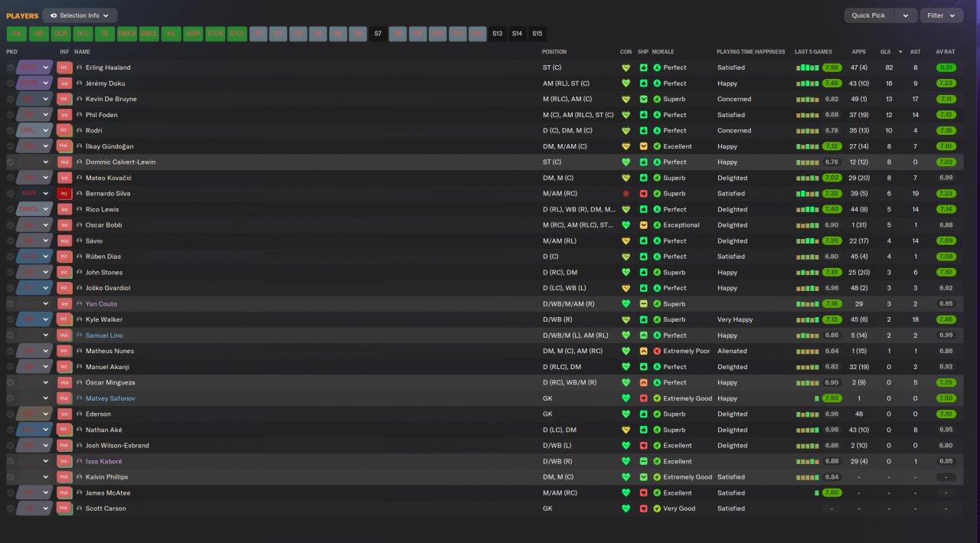
Task: Open Erling Haaland's STCL position dropdown
Action: (34, 67)
